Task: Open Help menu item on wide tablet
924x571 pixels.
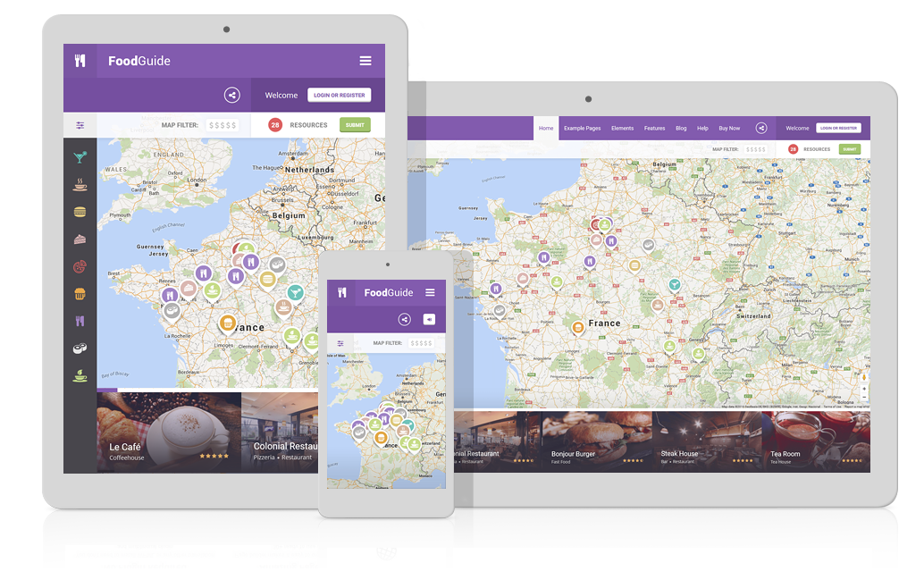Action: tap(702, 128)
